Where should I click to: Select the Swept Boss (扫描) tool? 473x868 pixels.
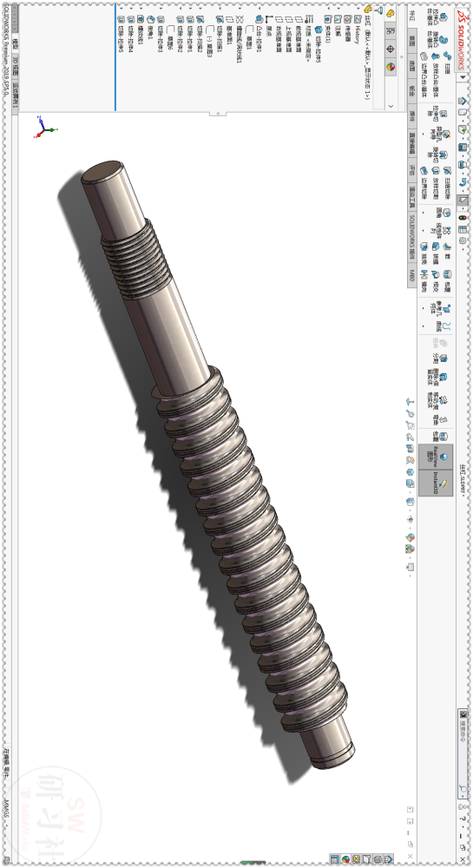click(448, 56)
